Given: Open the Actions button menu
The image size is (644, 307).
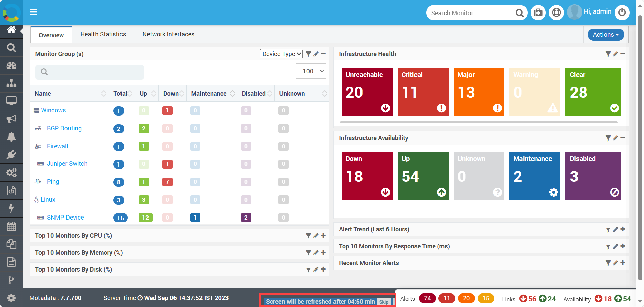Looking at the screenshot, I should click(x=606, y=34).
